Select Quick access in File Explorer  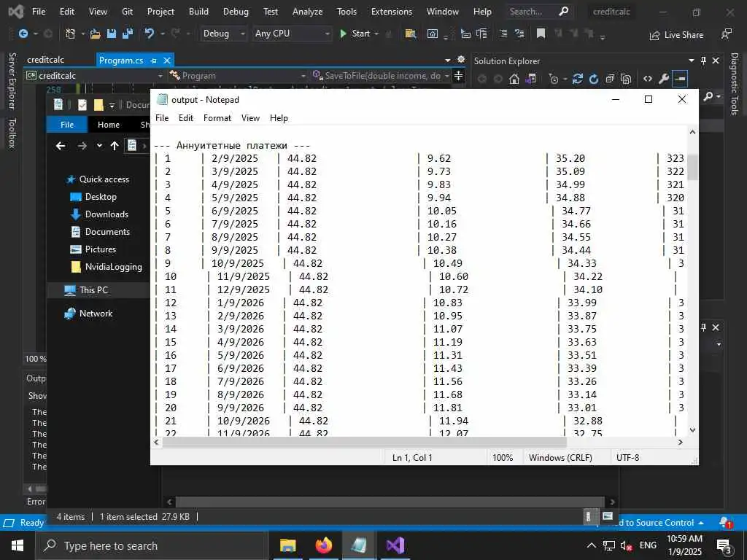click(x=98, y=179)
